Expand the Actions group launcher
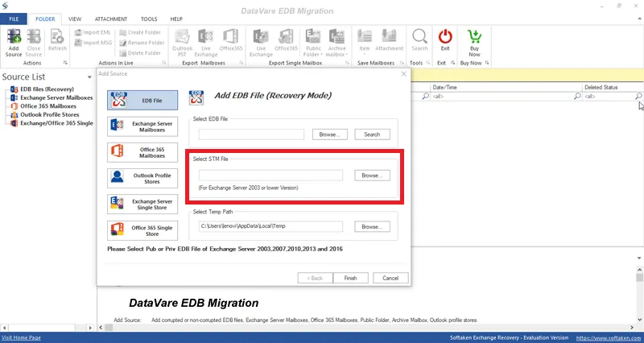644x343 pixels. pyautogui.click(x=65, y=63)
